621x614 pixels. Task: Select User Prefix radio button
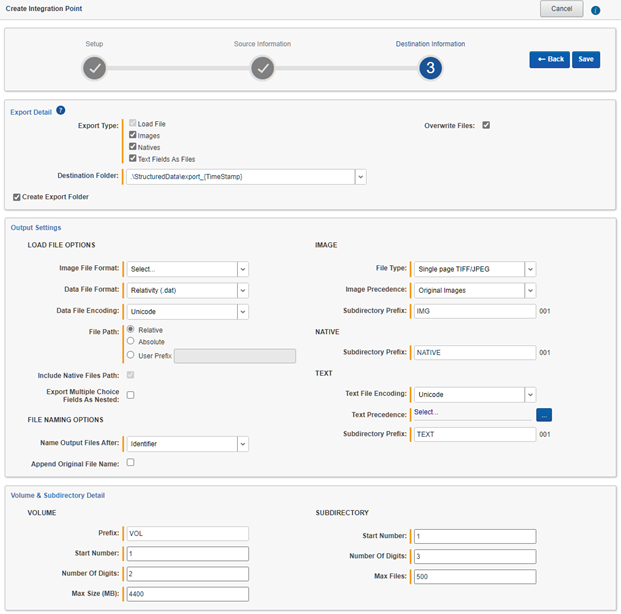tap(130, 355)
